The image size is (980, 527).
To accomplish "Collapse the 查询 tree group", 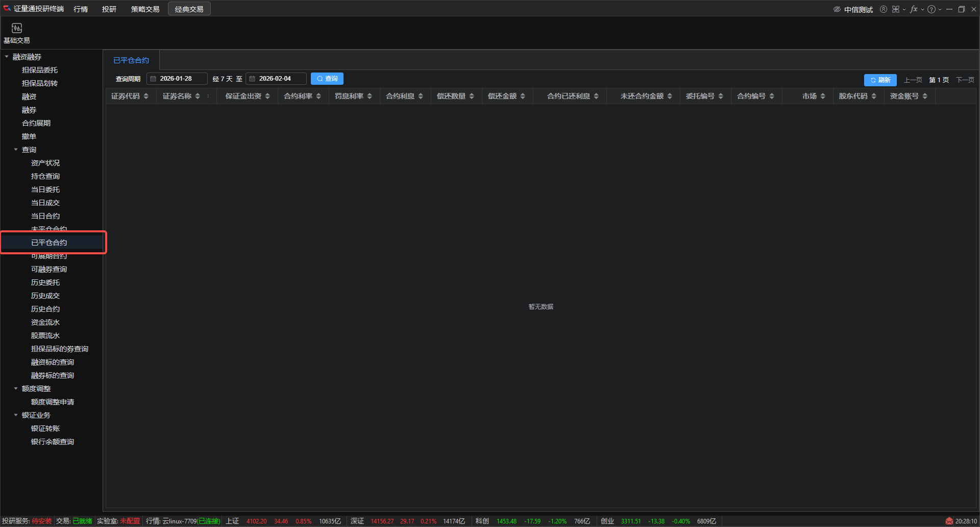I will 16,150.
